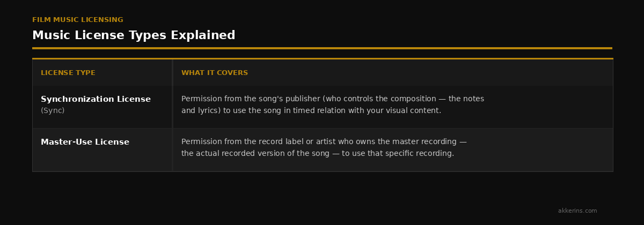The image size is (644, 225).
Task: Click the Music License Types Explained heading
Action: [134, 35]
